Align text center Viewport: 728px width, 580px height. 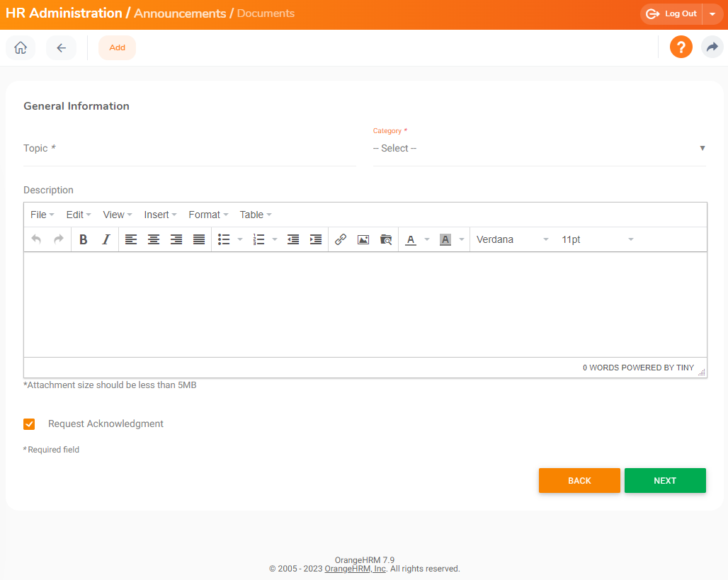click(154, 239)
